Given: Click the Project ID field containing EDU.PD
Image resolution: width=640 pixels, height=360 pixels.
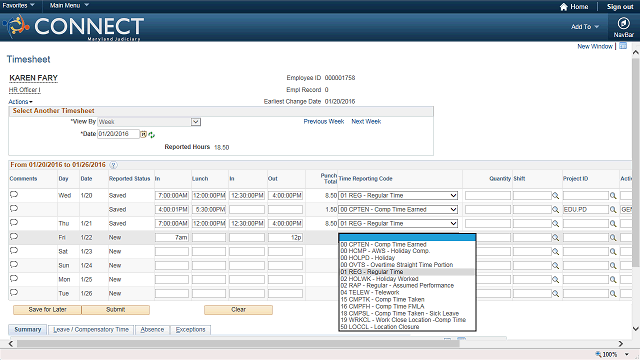Looking at the screenshot, I should (585, 210).
